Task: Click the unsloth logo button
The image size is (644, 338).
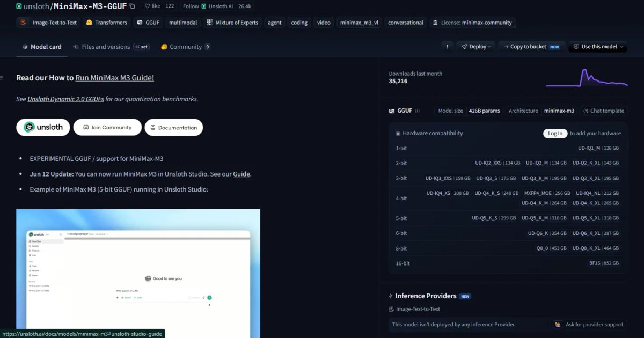Action: coord(43,127)
